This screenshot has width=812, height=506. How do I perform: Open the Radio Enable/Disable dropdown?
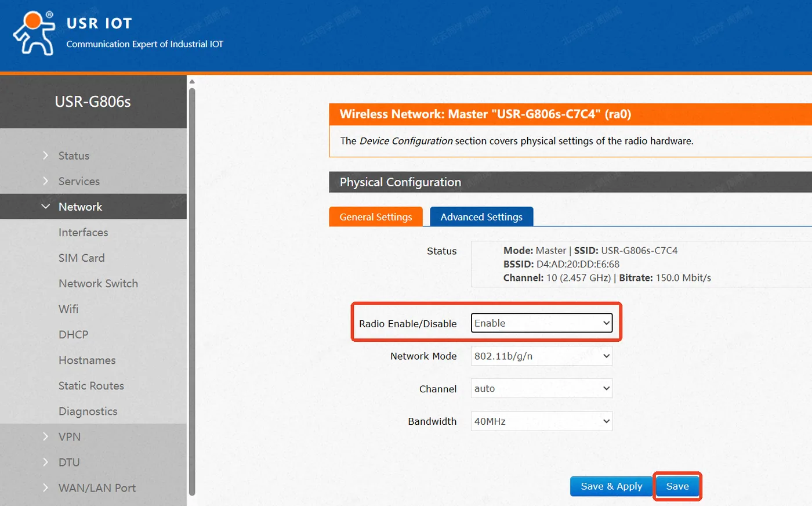[542, 323]
